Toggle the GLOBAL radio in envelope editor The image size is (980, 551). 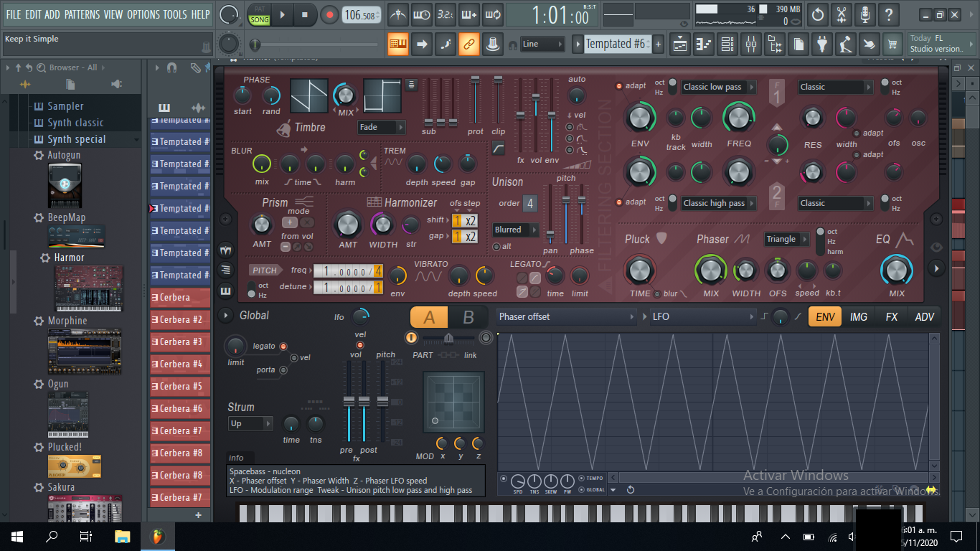pos(581,489)
